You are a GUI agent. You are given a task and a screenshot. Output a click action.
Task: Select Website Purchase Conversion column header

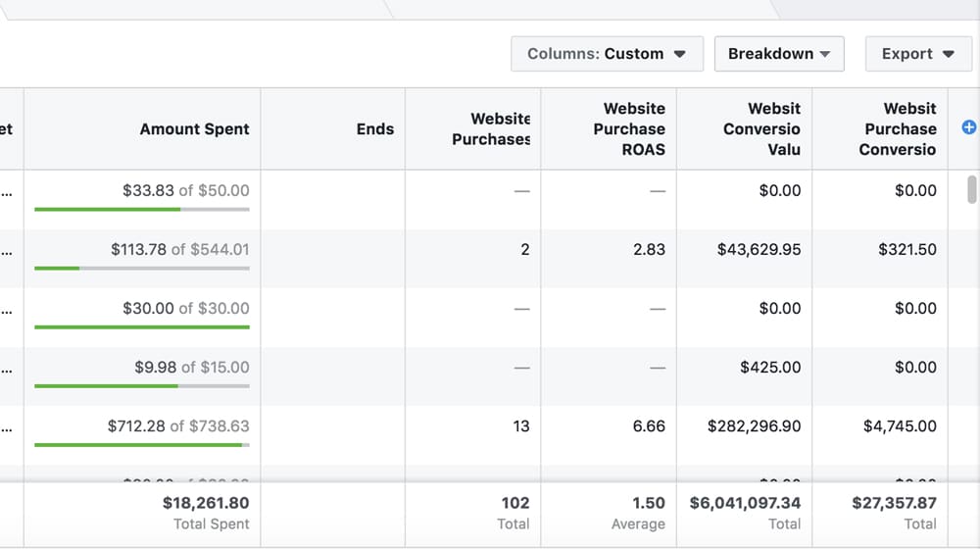(897, 129)
